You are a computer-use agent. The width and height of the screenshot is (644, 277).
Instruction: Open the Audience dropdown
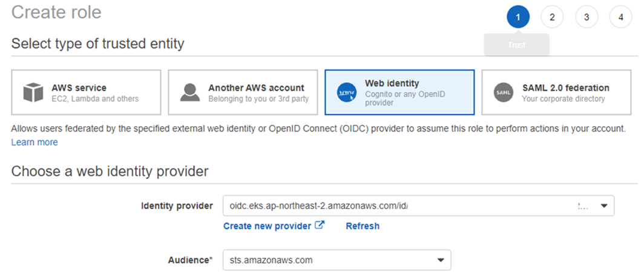(x=337, y=260)
